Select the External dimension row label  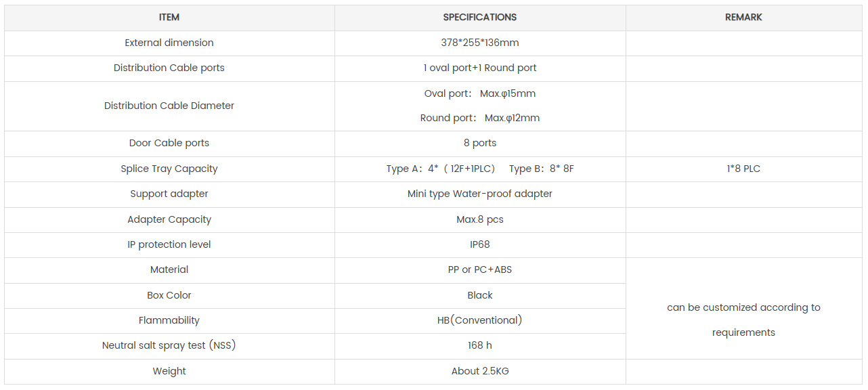[169, 43]
